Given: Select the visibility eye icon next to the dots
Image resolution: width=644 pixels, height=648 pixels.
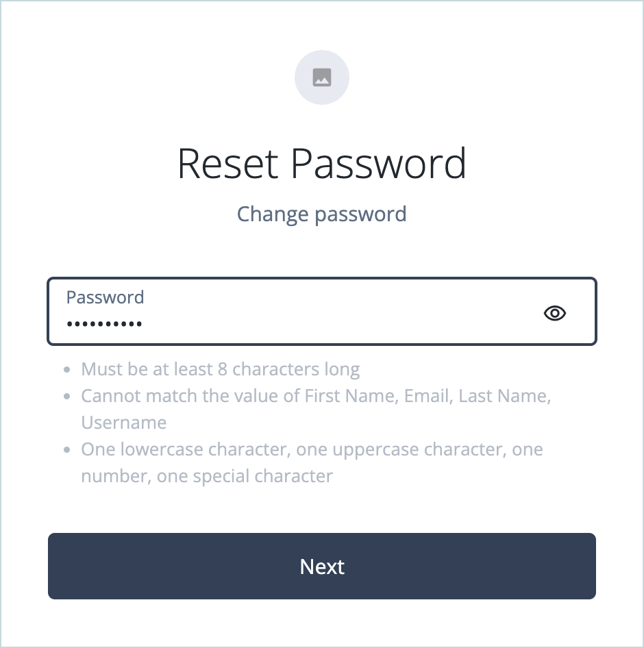Looking at the screenshot, I should coord(555,312).
